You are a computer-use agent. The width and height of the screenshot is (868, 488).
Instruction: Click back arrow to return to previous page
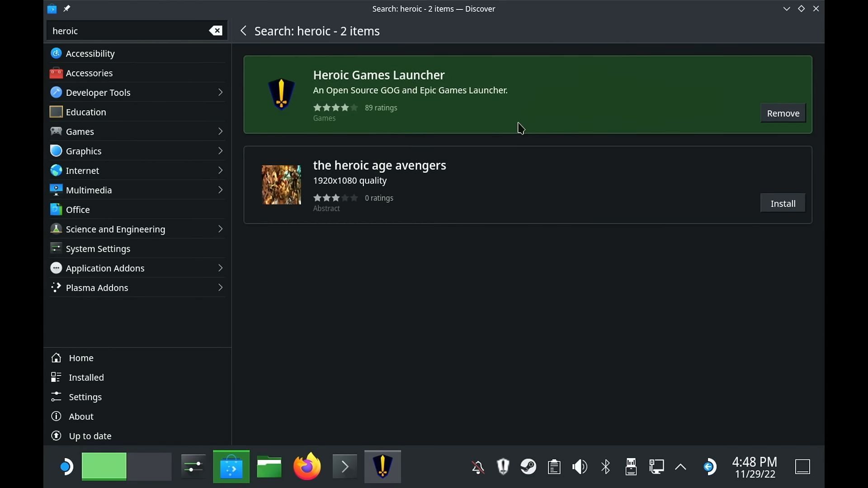point(243,30)
